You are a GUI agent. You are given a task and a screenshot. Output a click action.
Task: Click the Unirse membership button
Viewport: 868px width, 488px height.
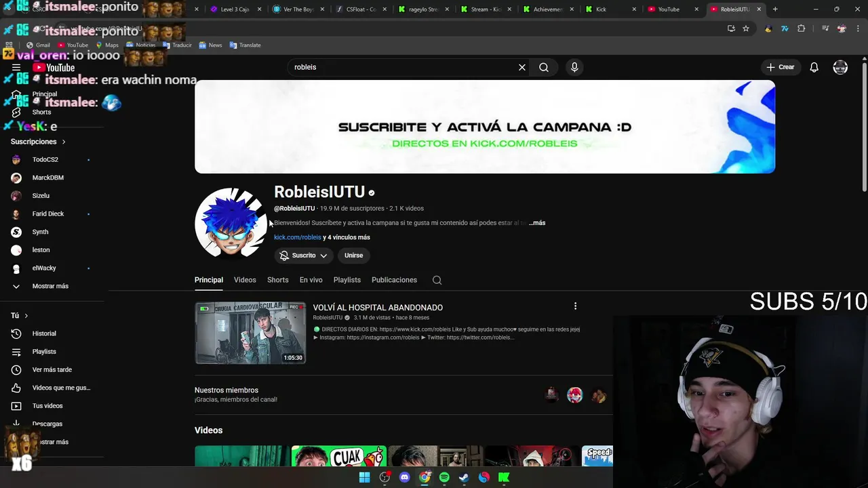pyautogui.click(x=353, y=256)
